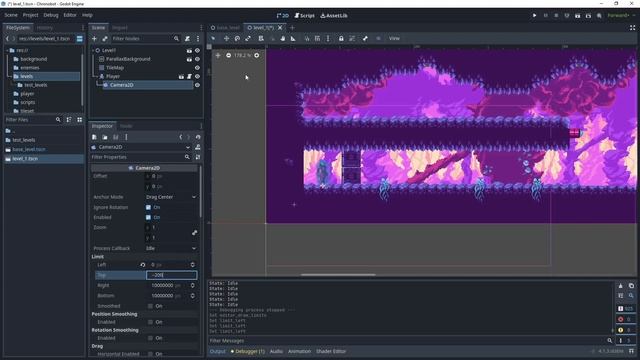This screenshot has height=360, width=640.
Task: Select the TileMap node in the scene tree
Action: (x=115, y=68)
